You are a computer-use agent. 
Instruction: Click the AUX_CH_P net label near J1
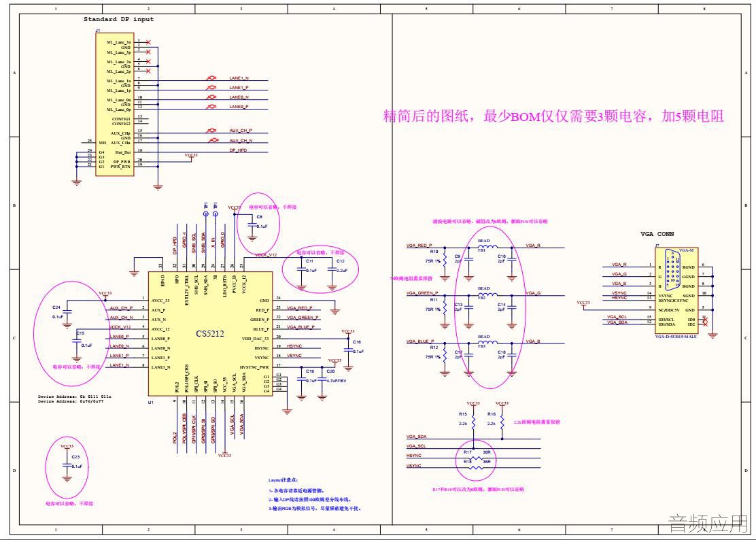pyautogui.click(x=241, y=131)
